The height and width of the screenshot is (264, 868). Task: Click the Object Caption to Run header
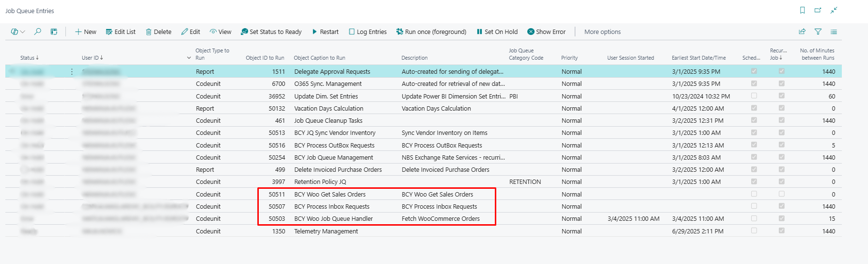tap(319, 58)
